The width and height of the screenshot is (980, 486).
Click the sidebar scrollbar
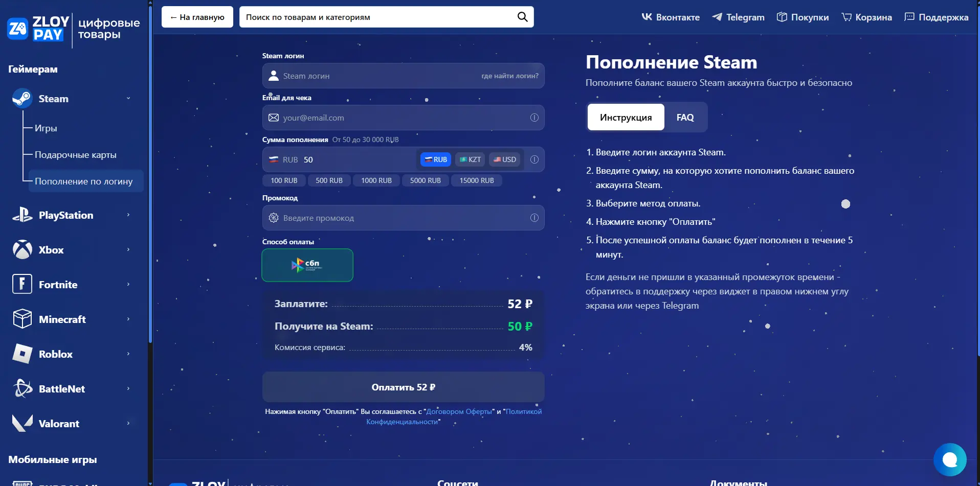tap(150, 174)
